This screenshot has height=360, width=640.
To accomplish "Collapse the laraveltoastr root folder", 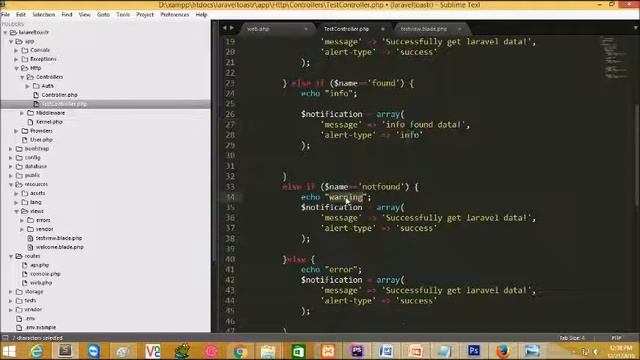I will (x=5, y=32).
